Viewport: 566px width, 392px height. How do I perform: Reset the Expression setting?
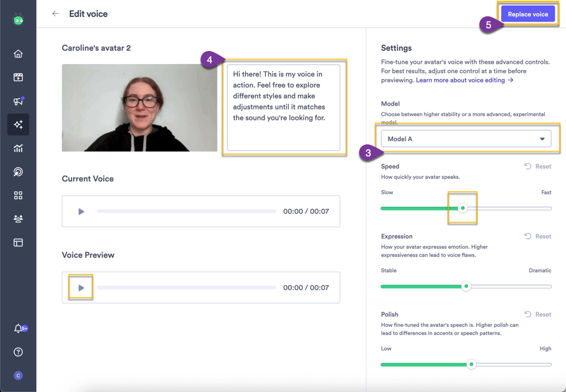click(538, 236)
